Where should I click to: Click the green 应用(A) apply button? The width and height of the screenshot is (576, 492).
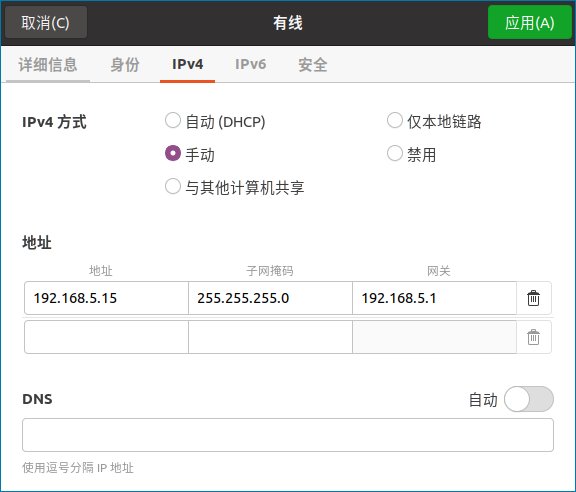[530, 22]
